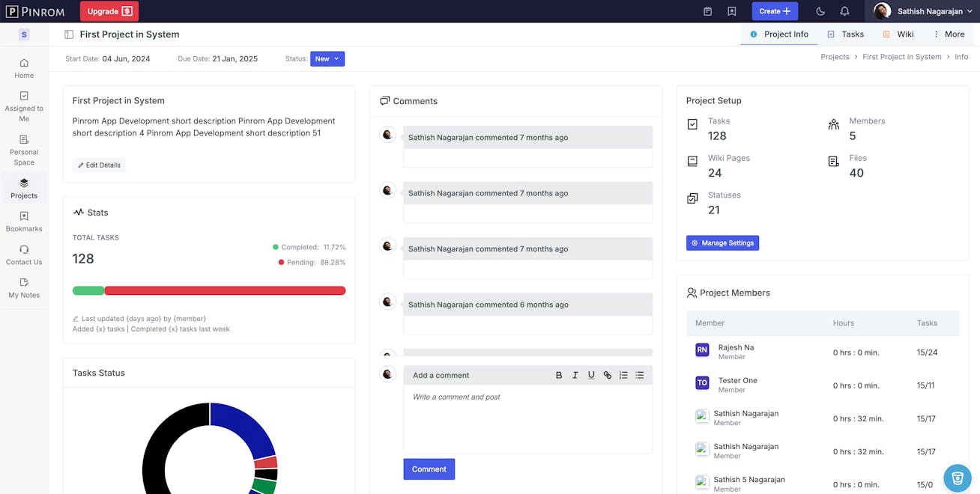Open Sathish Nagarajan user menu
This screenshot has width=980, height=494.
pos(922,11)
